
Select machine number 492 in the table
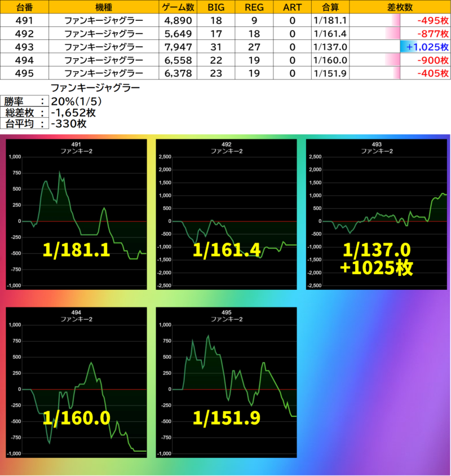point(24,33)
